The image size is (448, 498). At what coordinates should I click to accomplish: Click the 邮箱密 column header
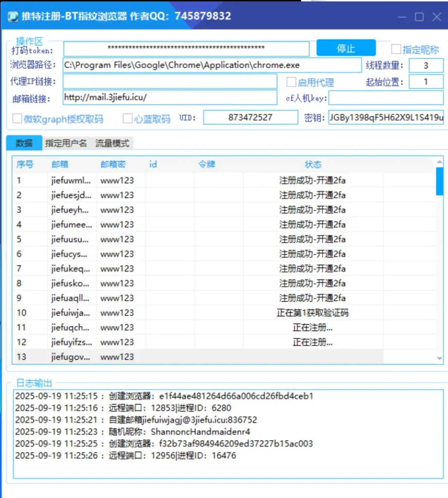coord(113,164)
